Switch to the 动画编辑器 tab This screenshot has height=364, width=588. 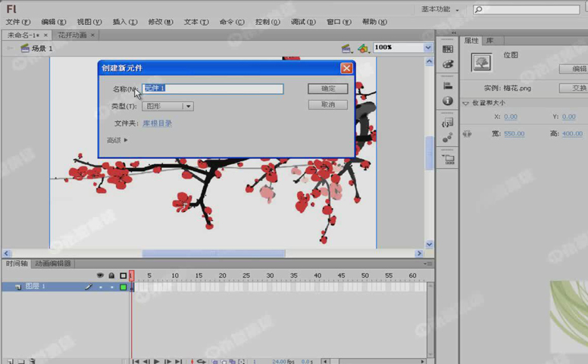coord(53,264)
